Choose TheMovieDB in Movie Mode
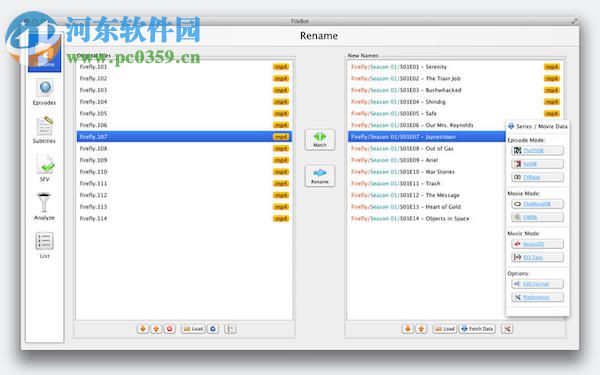Viewport: 600px width, 375px height. pyautogui.click(x=537, y=204)
